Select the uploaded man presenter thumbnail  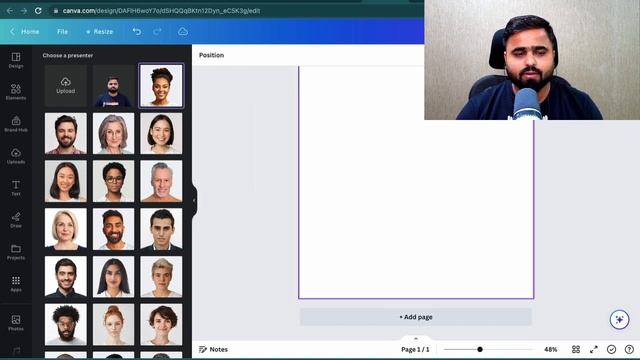113,86
